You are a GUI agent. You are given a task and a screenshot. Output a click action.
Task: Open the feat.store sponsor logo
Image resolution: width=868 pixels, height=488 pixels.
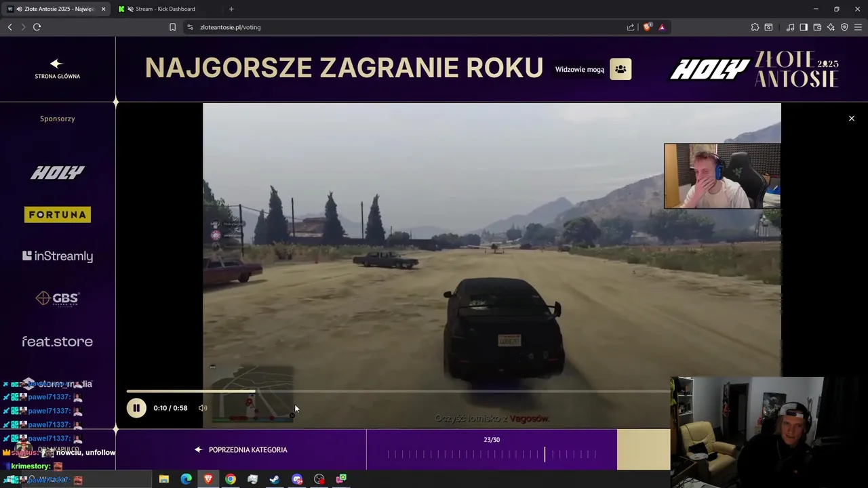58,342
